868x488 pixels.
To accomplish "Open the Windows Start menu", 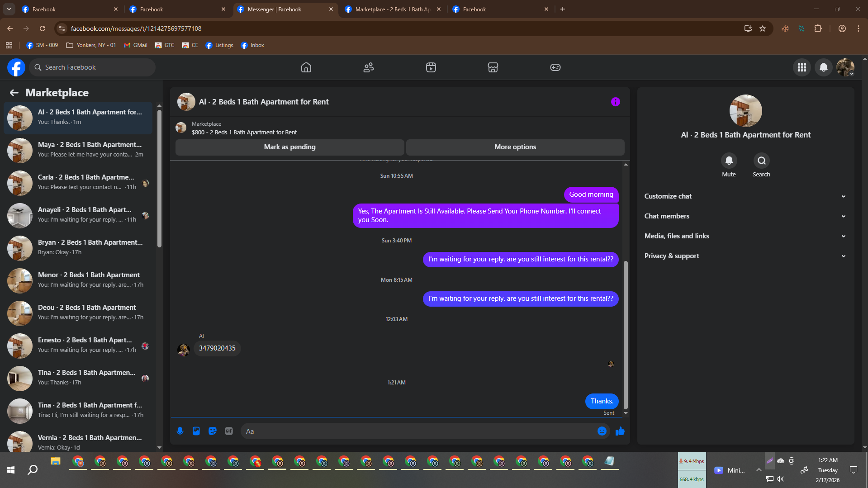I will [11, 470].
